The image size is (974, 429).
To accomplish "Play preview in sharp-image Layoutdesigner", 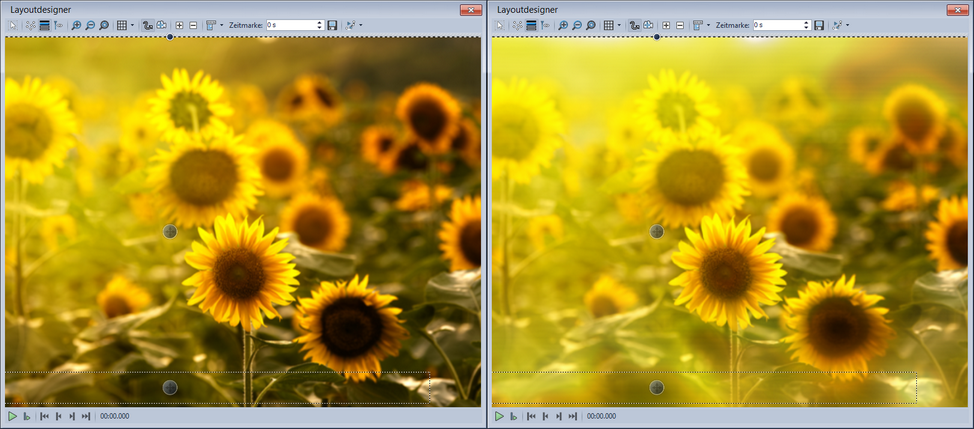I will (12, 416).
